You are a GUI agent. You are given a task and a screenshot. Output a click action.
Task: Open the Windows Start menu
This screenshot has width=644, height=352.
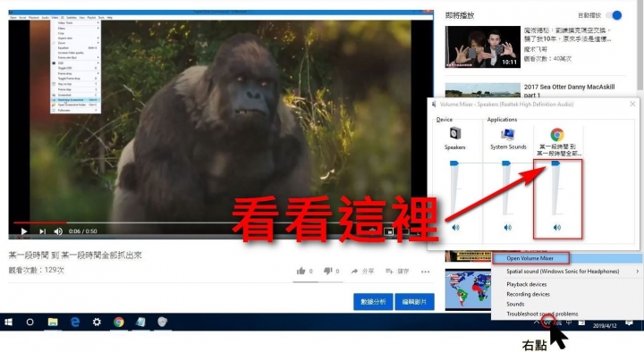pos(8,323)
